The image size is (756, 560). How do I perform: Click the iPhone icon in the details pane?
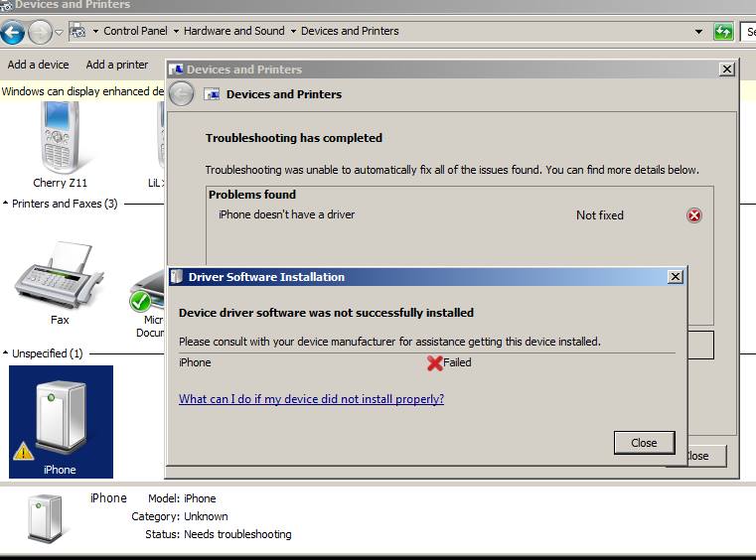point(45,518)
